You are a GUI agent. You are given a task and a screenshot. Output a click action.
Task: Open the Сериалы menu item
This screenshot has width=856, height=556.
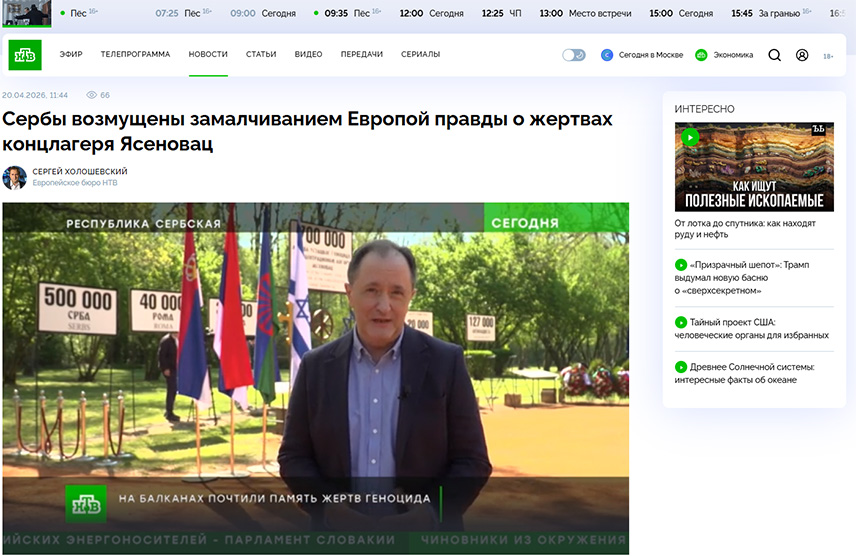click(x=420, y=54)
